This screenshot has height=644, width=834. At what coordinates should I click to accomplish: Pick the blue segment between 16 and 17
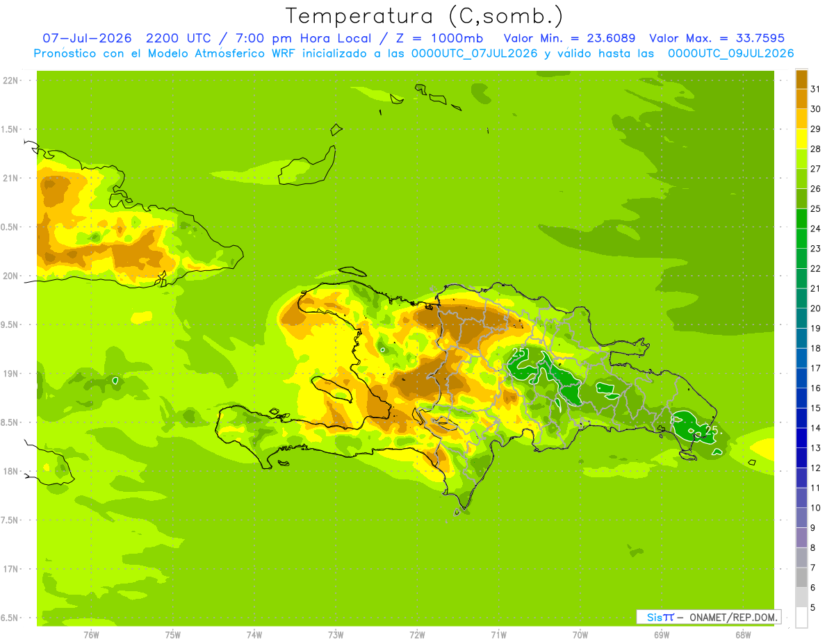pyautogui.click(x=801, y=378)
